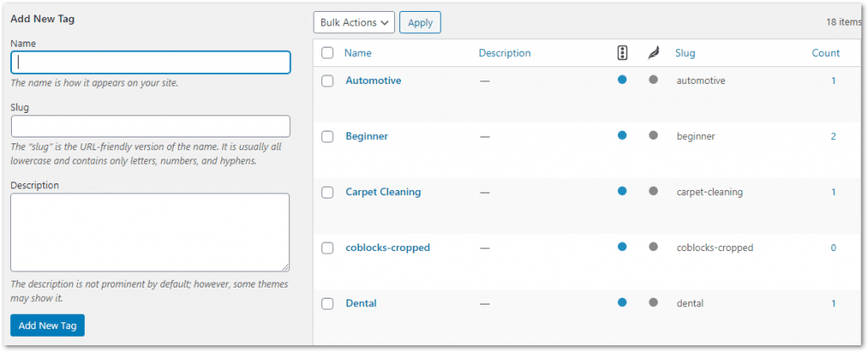
Task: Click the readability feather column icon
Action: click(x=653, y=53)
